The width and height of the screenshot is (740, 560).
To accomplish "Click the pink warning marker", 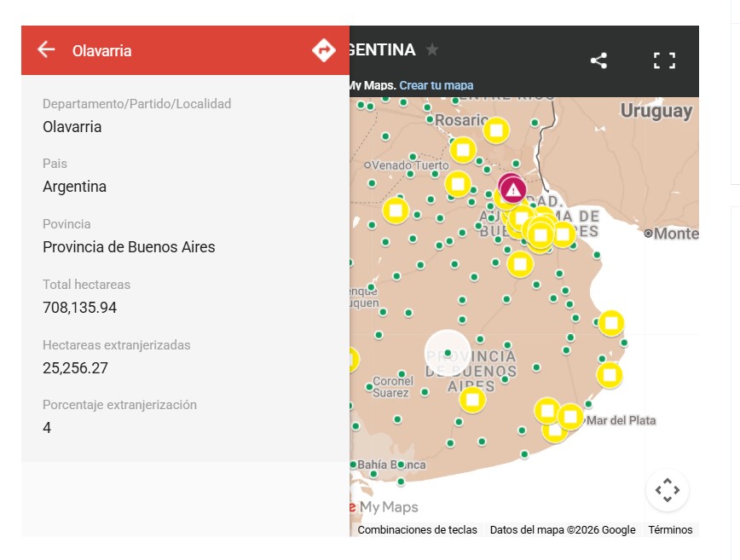I will pos(513,190).
